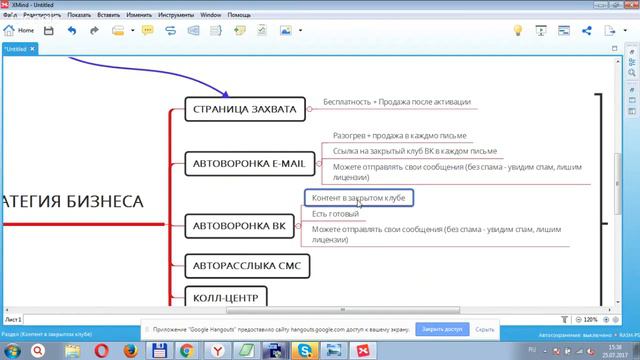Zoom in with the plus button
Image resolution: width=640 pixels, height=360 pixels.
(606, 320)
